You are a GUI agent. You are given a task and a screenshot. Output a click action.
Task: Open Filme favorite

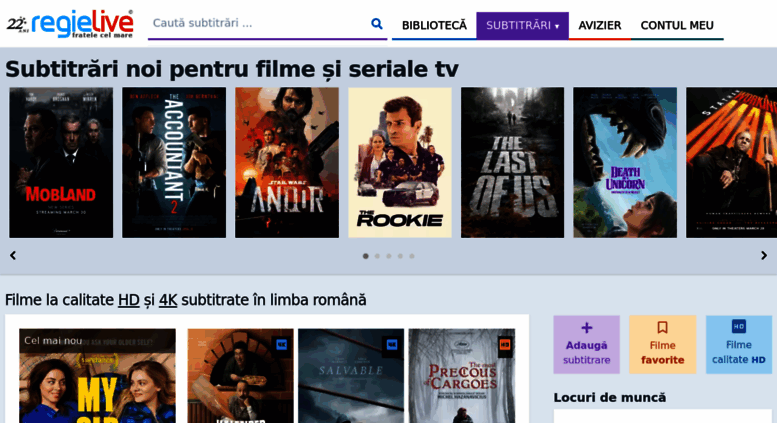tap(663, 345)
